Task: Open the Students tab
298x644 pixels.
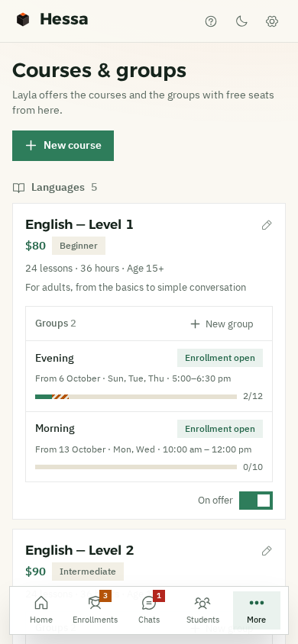Action: coord(202,610)
